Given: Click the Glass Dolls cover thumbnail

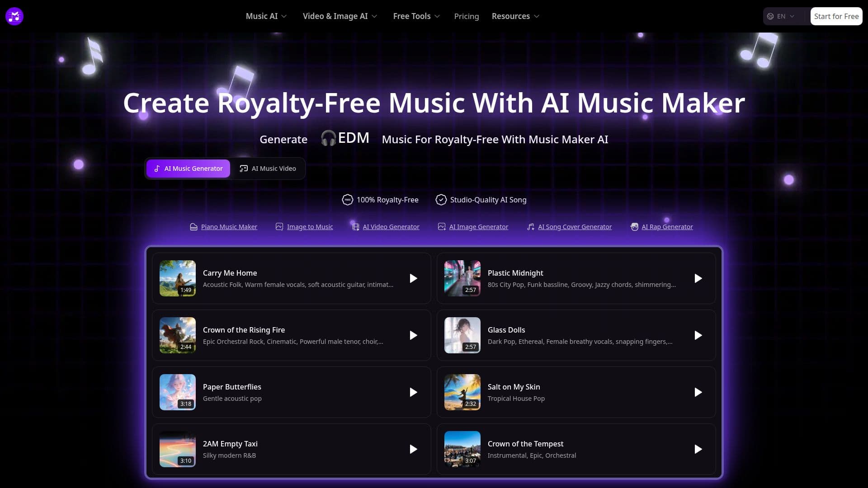Looking at the screenshot, I should point(462,335).
